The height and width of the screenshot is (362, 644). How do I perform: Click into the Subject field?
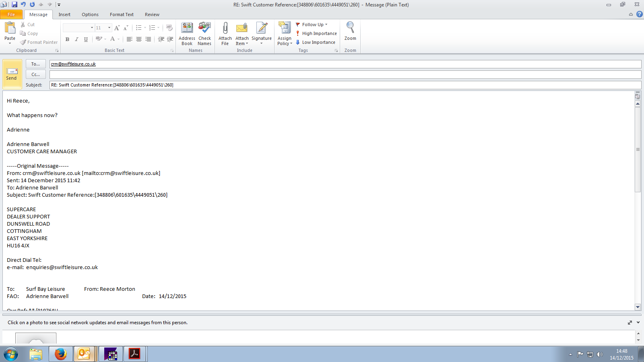tap(345, 85)
